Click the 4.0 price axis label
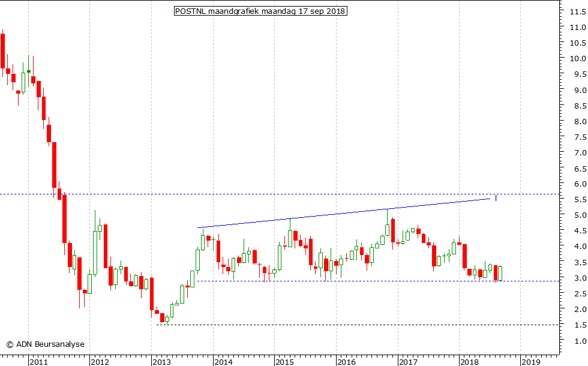 [x=580, y=247]
